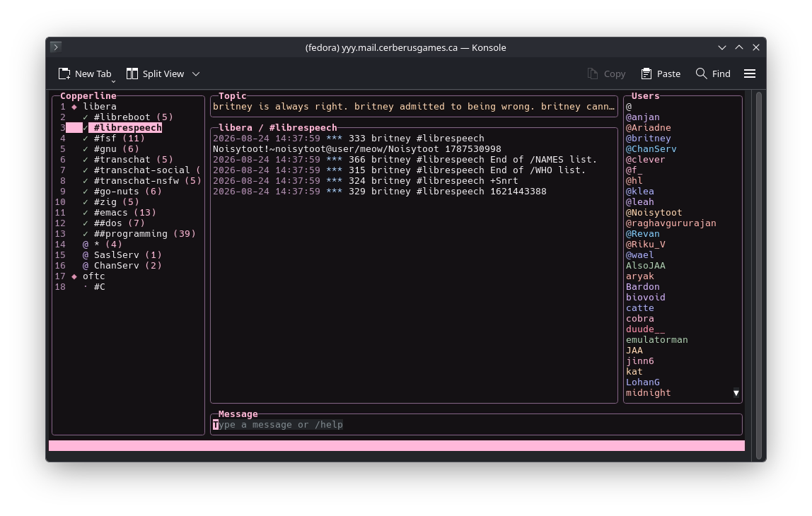Click the Copy toolbar button
Viewport: 812px width, 516px height.
tap(606, 74)
